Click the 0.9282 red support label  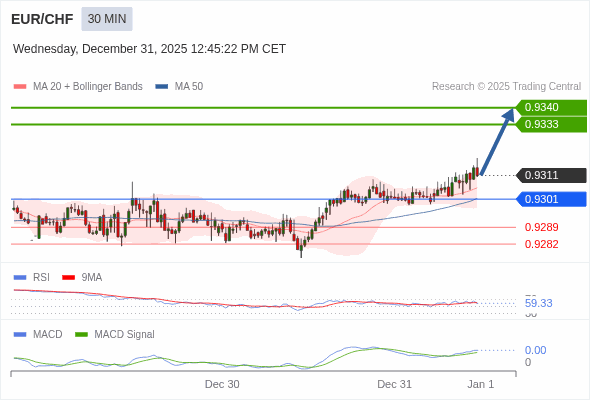pyautogui.click(x=541, y=244)
